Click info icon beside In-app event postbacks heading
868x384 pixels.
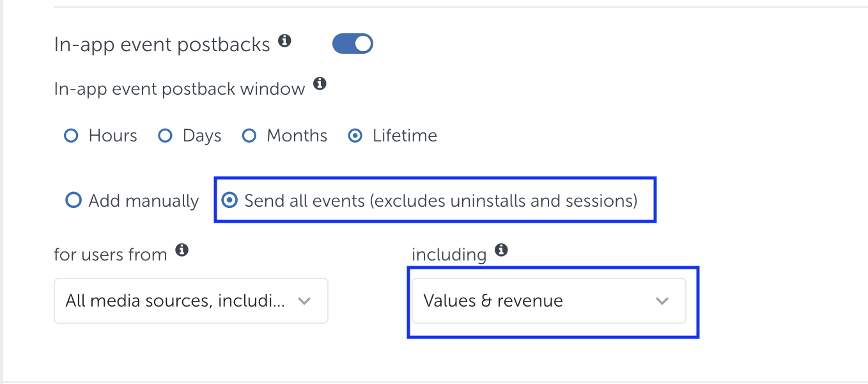[x=285, y=42]
